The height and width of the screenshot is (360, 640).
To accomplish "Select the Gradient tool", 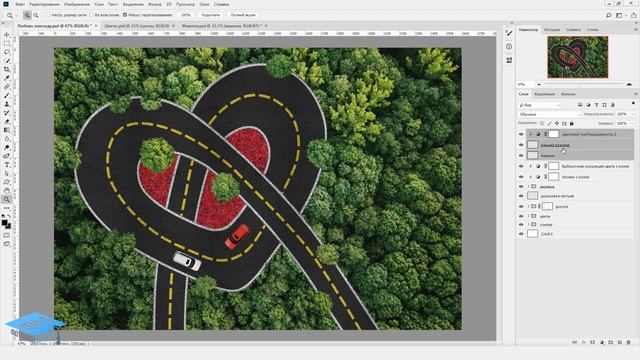I will (x=7, y=130).
